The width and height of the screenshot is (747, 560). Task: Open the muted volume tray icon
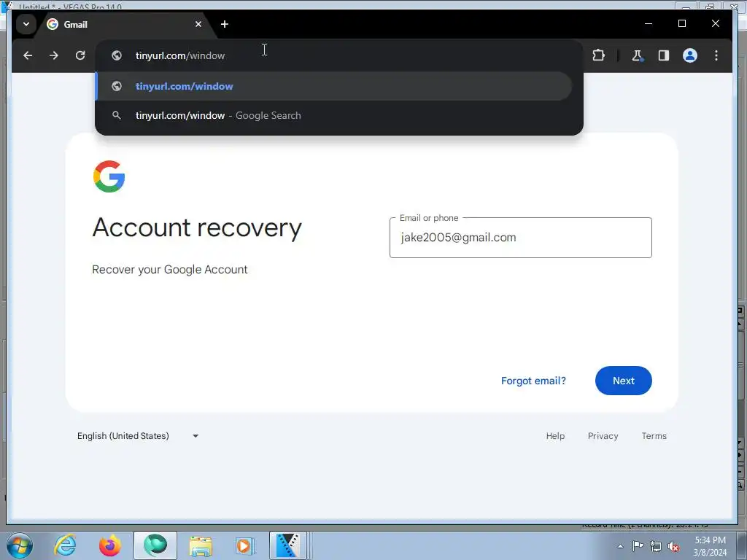pyautogui.click(x=673, y=546)
